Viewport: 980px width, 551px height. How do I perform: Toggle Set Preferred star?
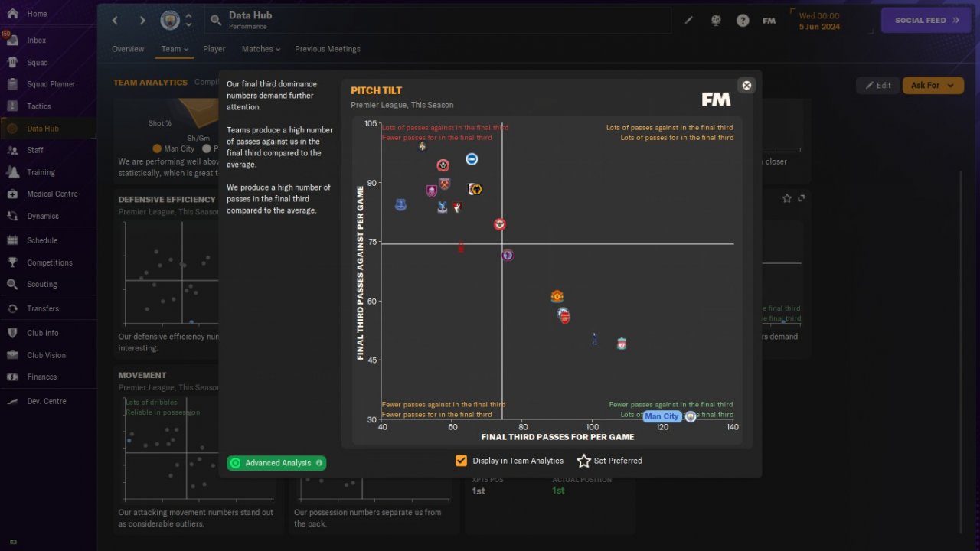point(584,461)
